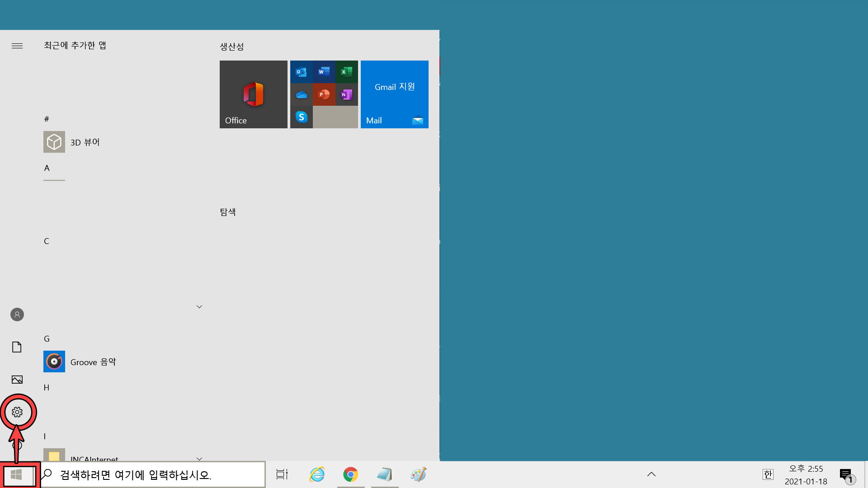This screenshot has height=488, width=868.
Task: Jump via letter header G in app list
Action: coord(47,338)
